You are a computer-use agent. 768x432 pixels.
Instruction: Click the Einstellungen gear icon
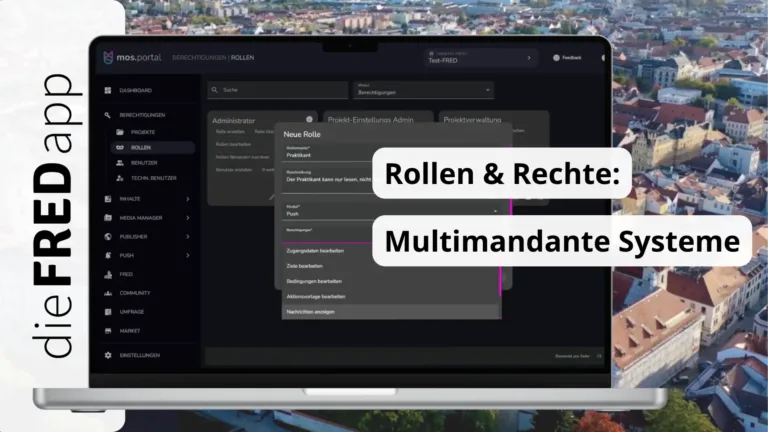pyautogui.click(x=108, y=355)
